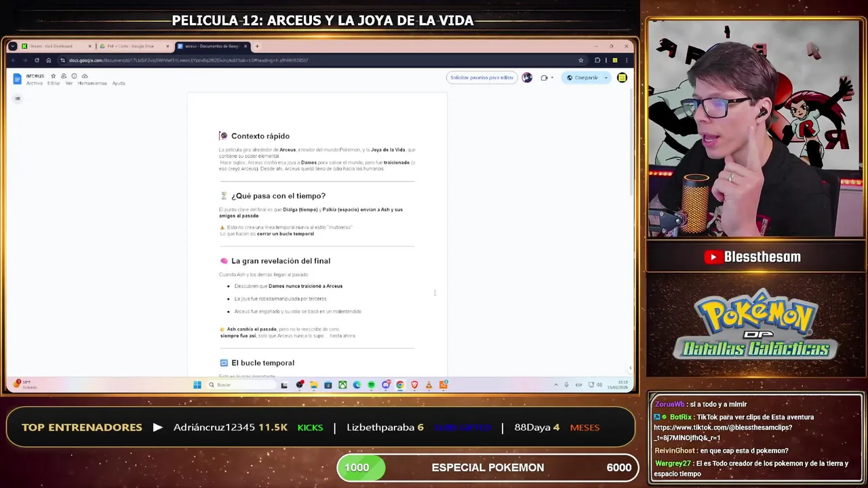The height and width of the screenshot is (488, 868).
Task: Open the Herramientas menu
Action: 92,83
